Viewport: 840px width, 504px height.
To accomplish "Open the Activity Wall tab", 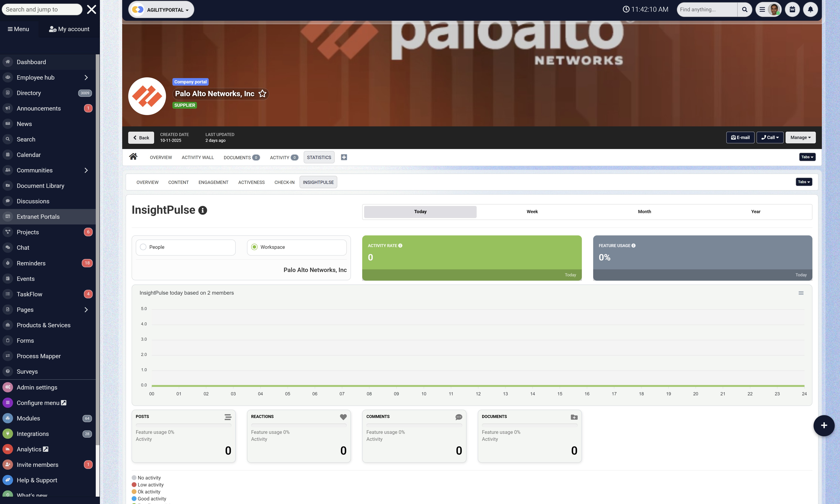I will point(198,157).
